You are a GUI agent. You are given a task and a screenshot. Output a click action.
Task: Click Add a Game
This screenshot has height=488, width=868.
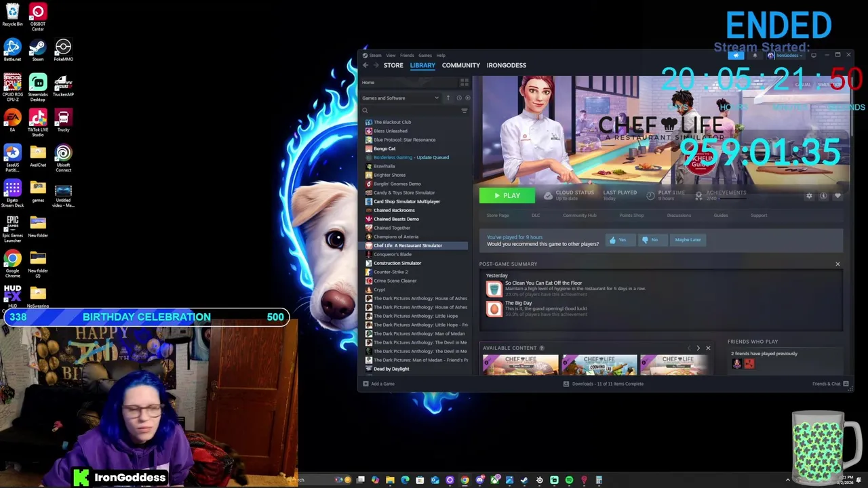pyautogui.click(x=379, y=384)
